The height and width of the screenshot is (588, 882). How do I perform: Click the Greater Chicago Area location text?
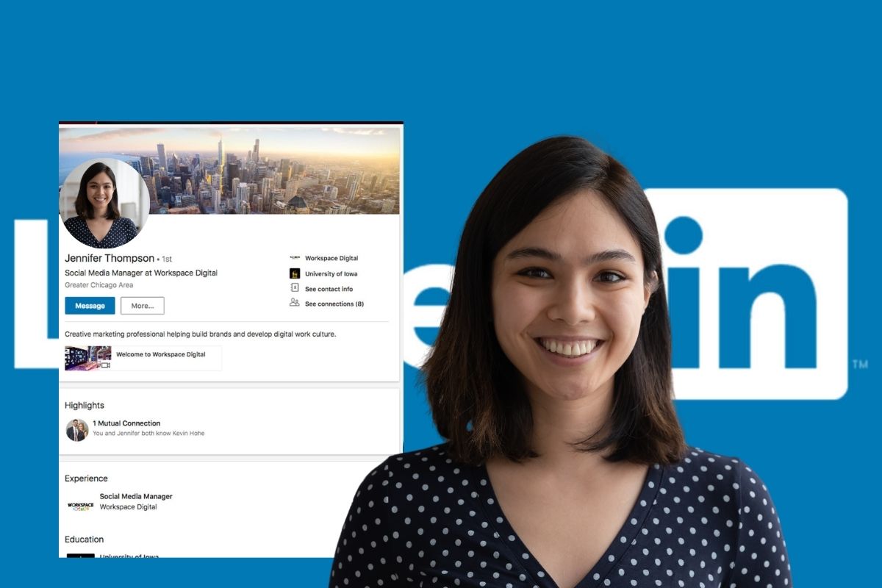click(99, 285)
